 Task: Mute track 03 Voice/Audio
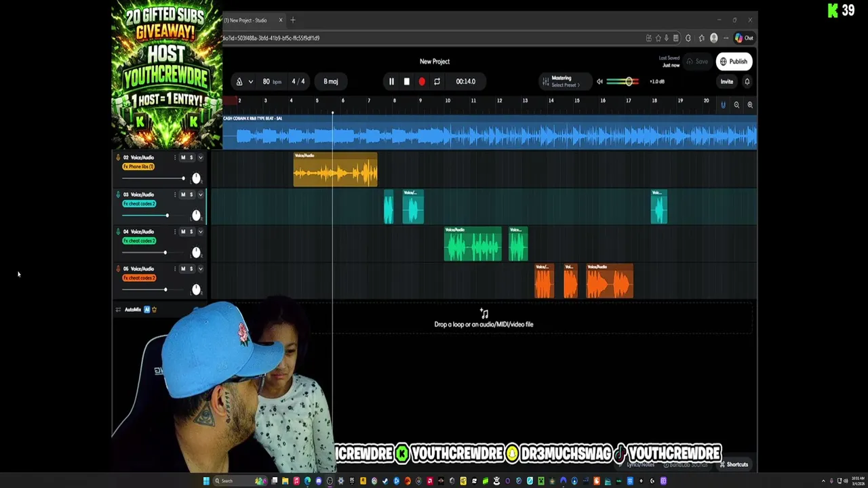point(182,195)
